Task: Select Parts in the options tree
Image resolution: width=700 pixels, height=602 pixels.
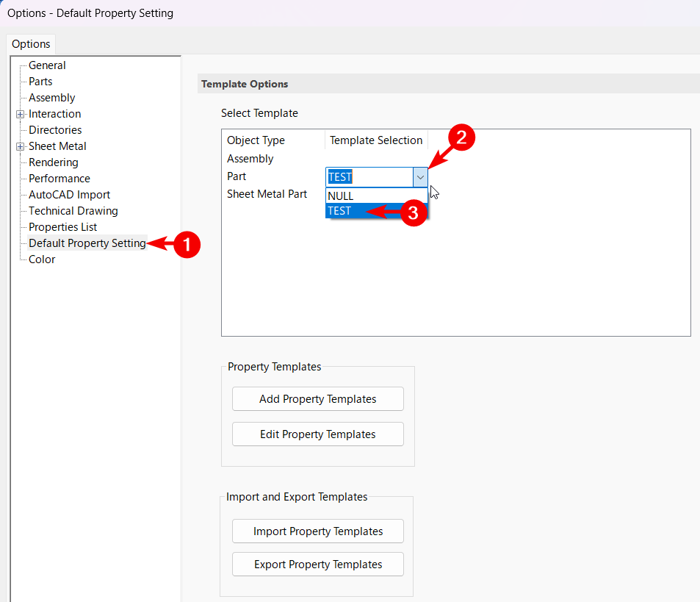Action: point(40,82)
